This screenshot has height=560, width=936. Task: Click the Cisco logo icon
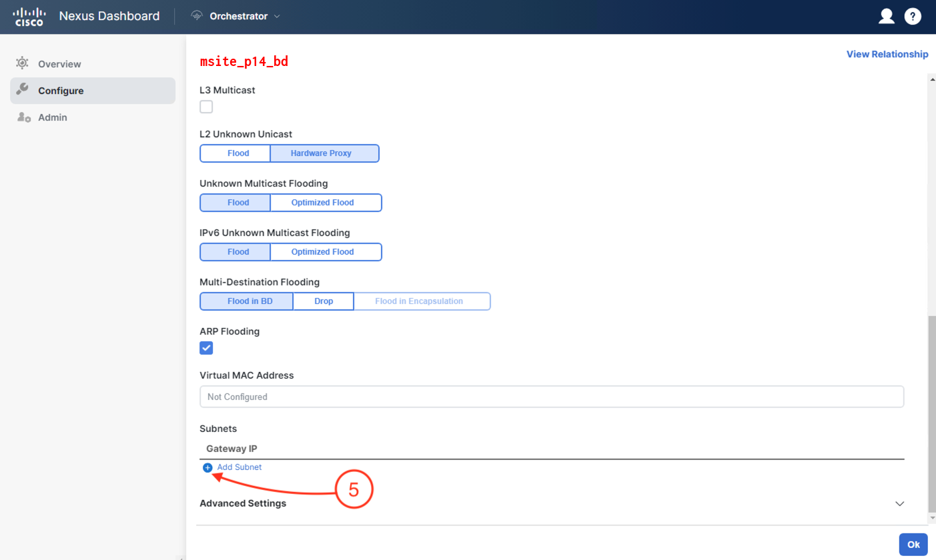pos(29,17)
